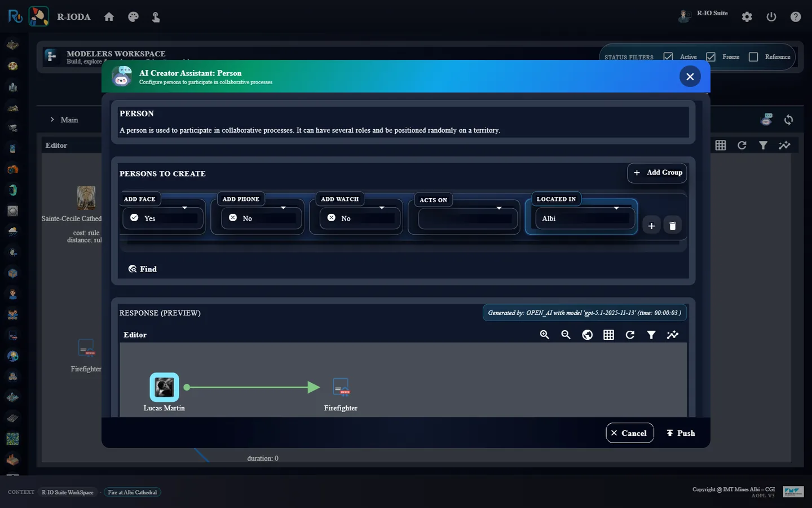812x508 pixels.
Task: Toggle grid in the response preview toolbar
Action: click(x=608, y=335)
